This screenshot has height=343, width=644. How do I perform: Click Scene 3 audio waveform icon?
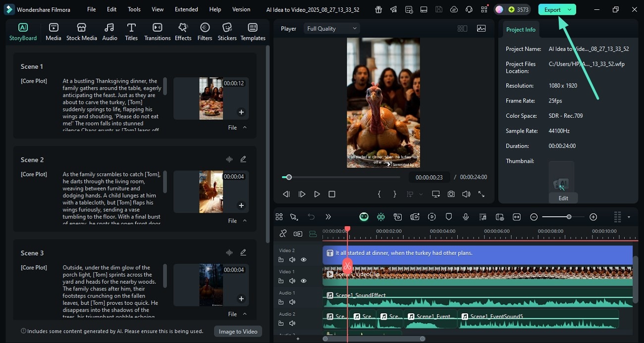coord(229,252)
